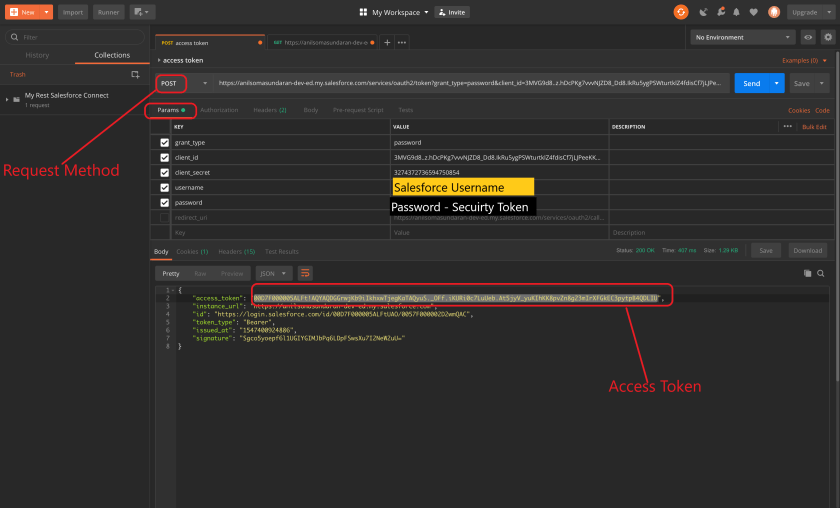Open the user avatar menu

click(x=774, y=12)
